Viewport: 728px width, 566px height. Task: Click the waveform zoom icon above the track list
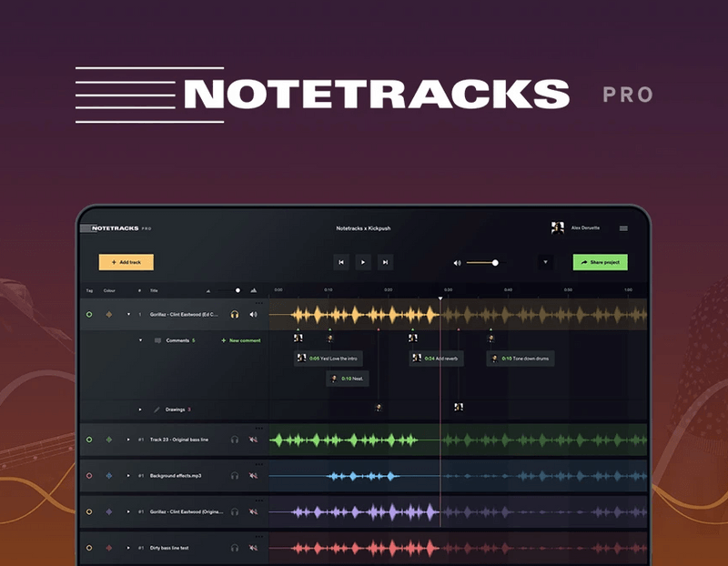tap(252, 291)
